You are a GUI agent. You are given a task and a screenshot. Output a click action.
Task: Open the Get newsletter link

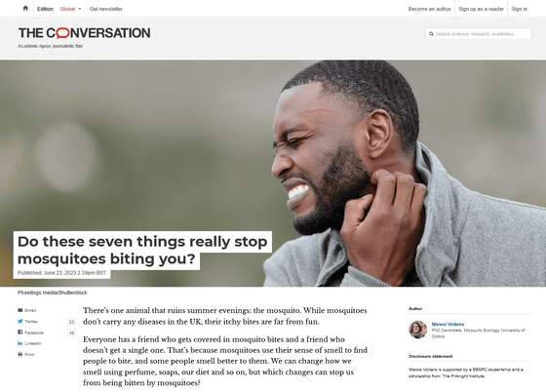click(106, 9)
